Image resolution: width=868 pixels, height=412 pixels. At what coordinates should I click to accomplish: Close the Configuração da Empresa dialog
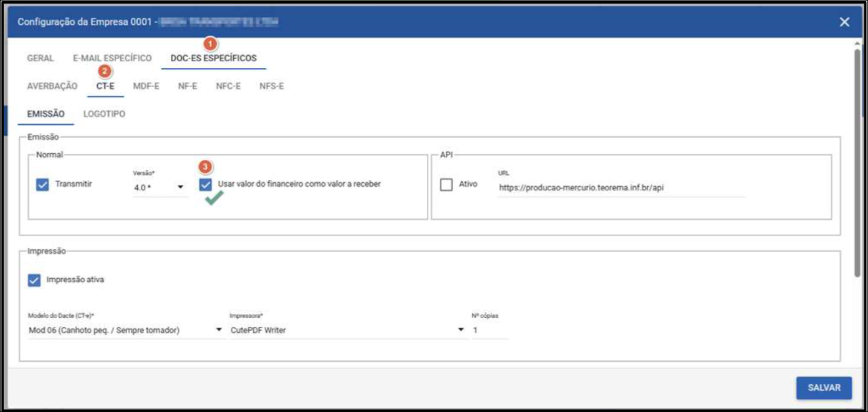pos(844,22)
